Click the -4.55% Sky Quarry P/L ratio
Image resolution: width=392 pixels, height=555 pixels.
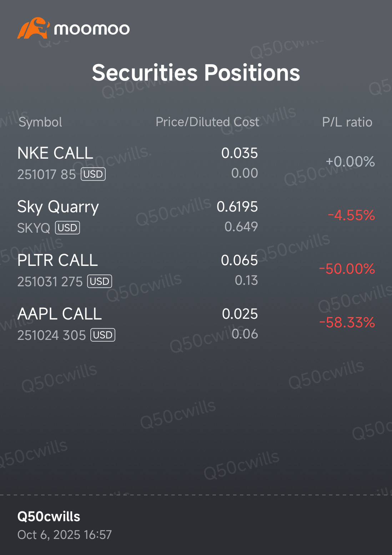(351, 215)
